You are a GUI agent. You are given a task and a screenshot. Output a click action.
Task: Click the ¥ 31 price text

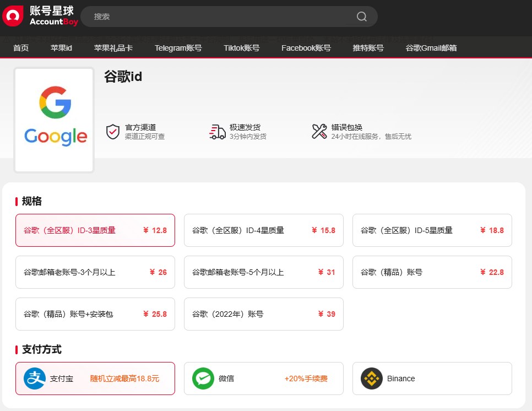(x=327, y=272)
